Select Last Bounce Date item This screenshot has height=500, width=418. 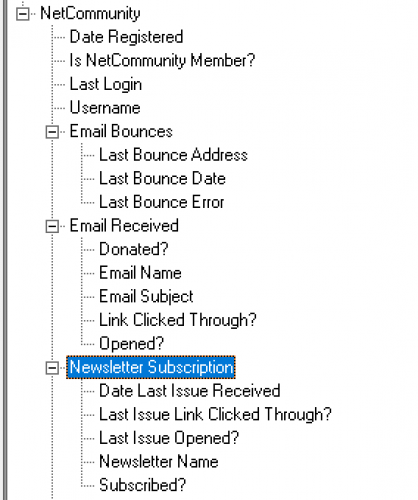click(162, 178)
